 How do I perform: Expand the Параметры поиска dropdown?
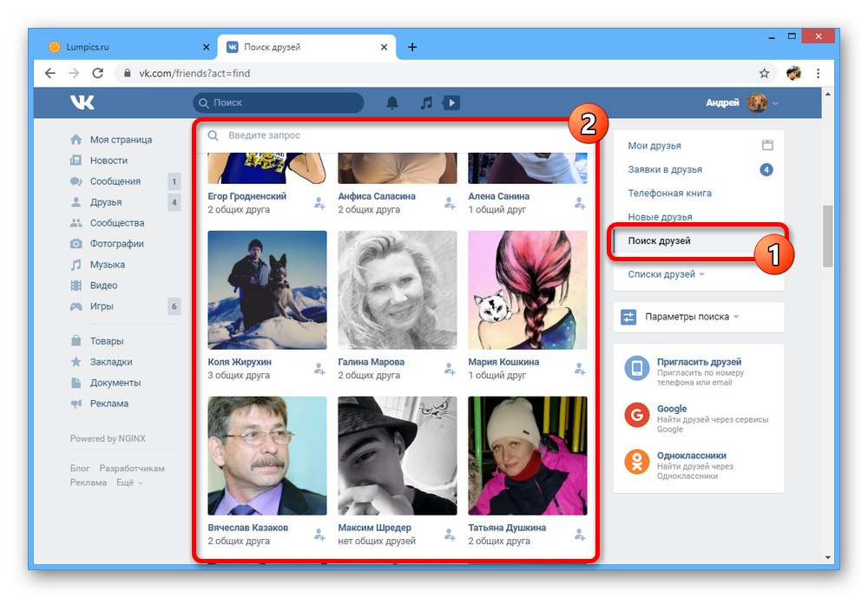pos(736,317)
